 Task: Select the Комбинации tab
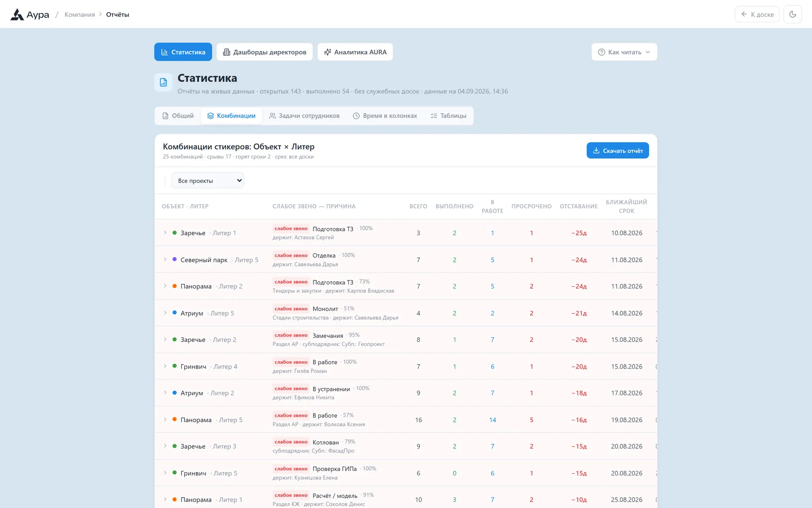coord(231,116)
